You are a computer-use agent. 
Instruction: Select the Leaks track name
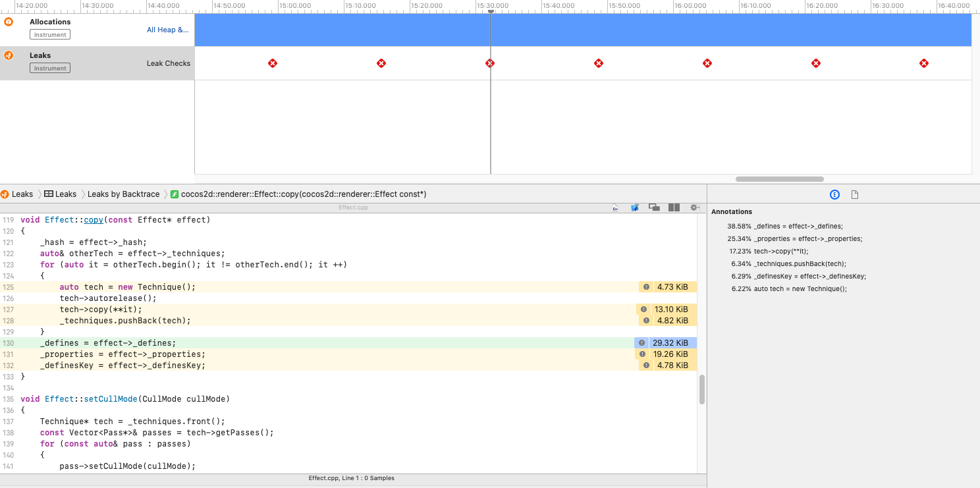click(40, 55)
